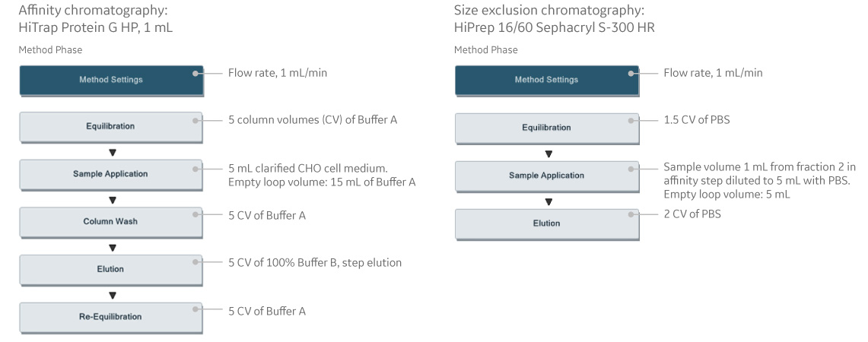Select the affinity Equilibration phase block
This screenshot has height=342, width=868.
click(x=110, y=127)
